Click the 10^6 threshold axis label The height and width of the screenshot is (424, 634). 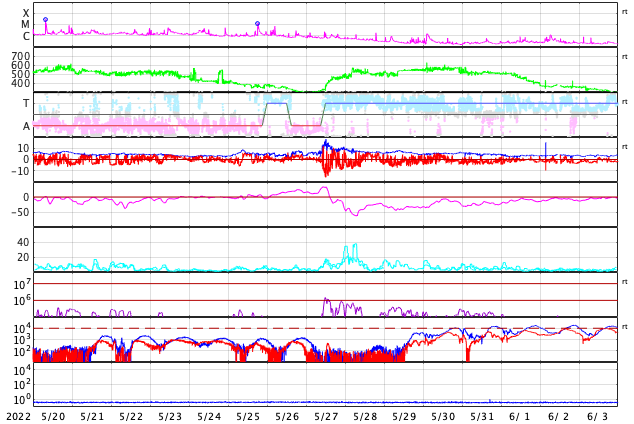click(x=21, y=301)
